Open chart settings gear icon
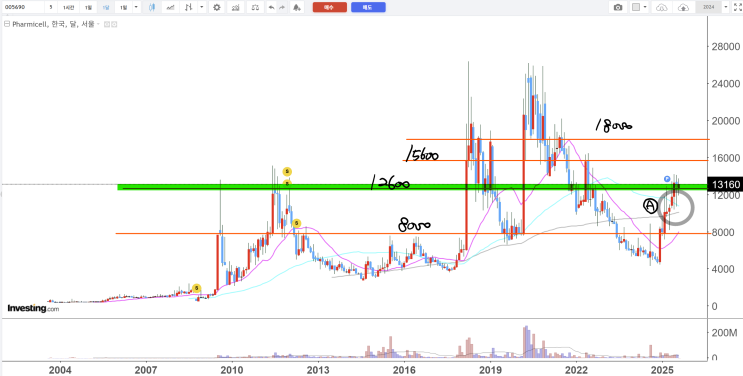Screen dimensions: 743x376 [x=217, y=7]
